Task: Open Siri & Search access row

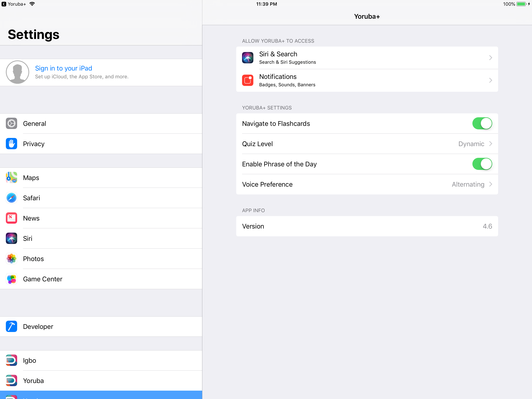Action: point(367,58)
